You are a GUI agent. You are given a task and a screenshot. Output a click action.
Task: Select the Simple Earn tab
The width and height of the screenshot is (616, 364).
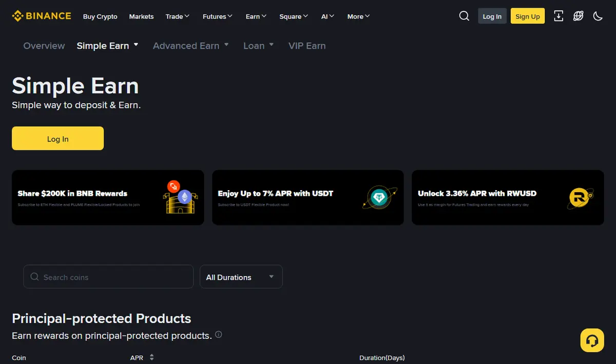click(x=103, y=46)
